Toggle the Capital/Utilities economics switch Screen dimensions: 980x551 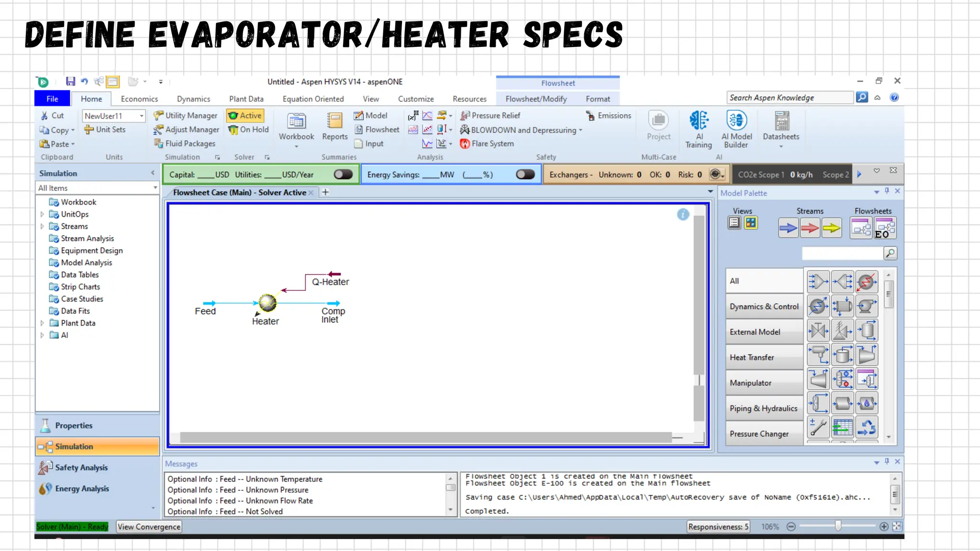343,175
